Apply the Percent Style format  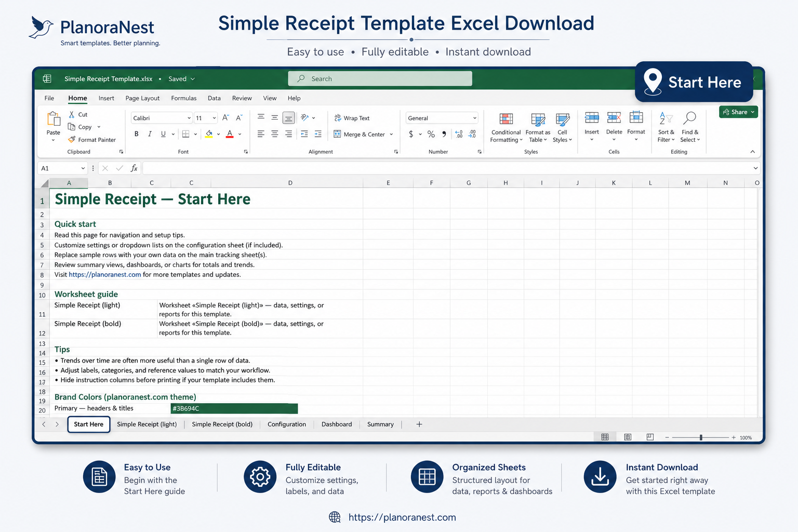[431, 134]
